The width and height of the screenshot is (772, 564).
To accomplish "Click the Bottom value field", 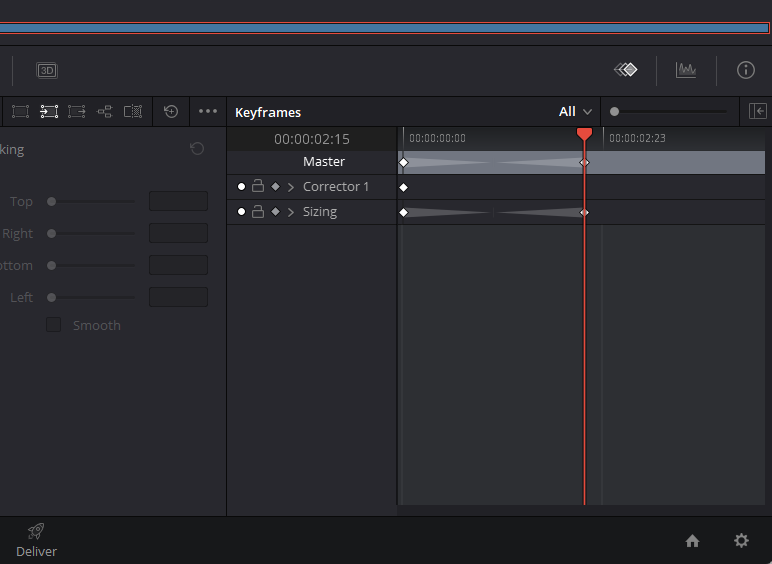I will click(x=178, y=265).
